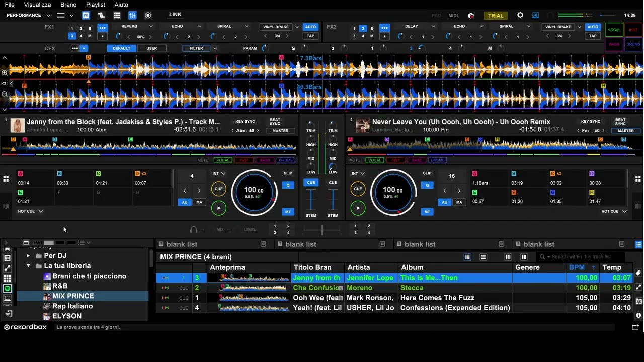Zoom in the waveform with magnifier plus

pyautogui.click(x=5, y=73)
